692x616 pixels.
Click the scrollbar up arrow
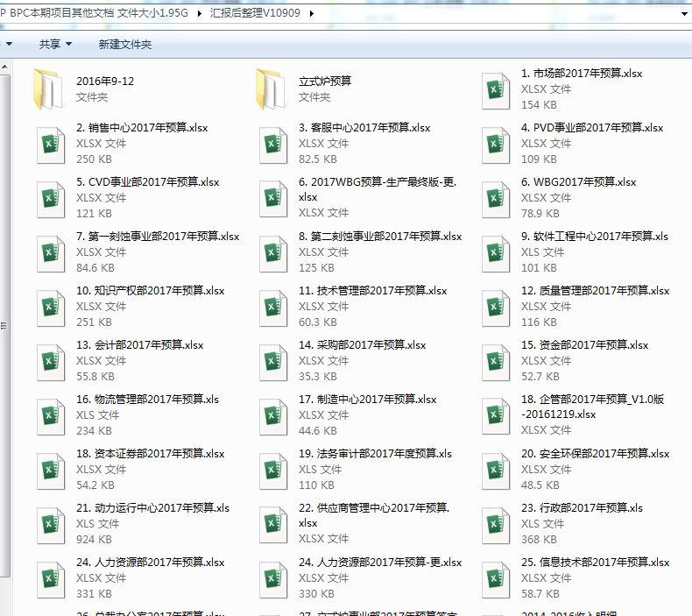click(x=4, y=67)
